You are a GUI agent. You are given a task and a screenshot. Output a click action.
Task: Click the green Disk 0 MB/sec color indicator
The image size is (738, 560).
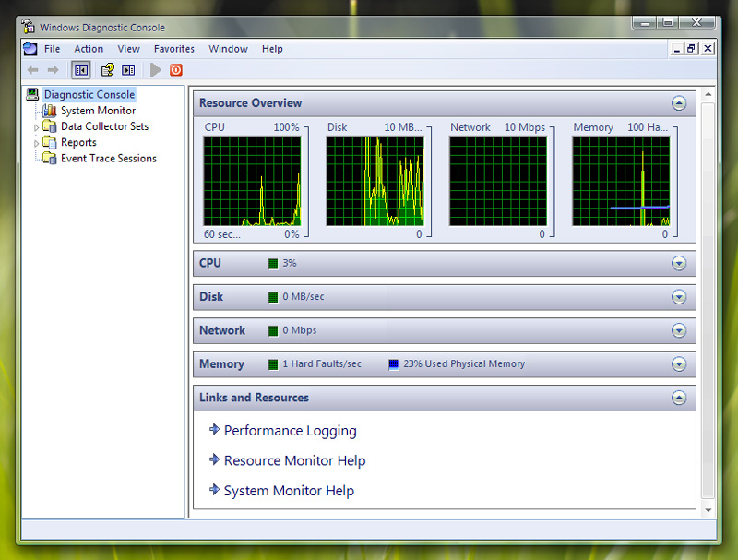point(273,297)
